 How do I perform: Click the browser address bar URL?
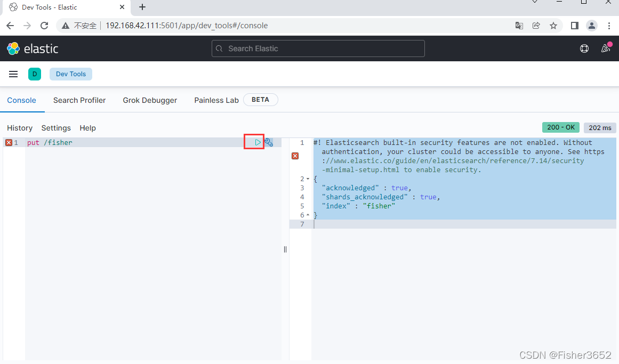(187, 26)
